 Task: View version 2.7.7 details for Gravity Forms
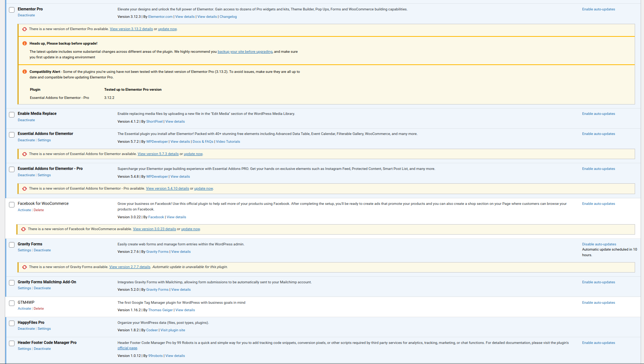tap(130, 267)
